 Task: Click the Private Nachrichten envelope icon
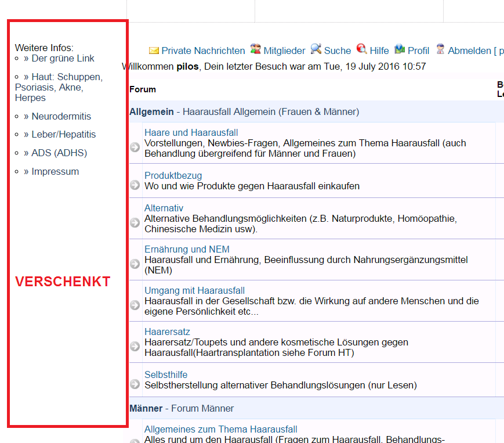[x=154, y=51]
